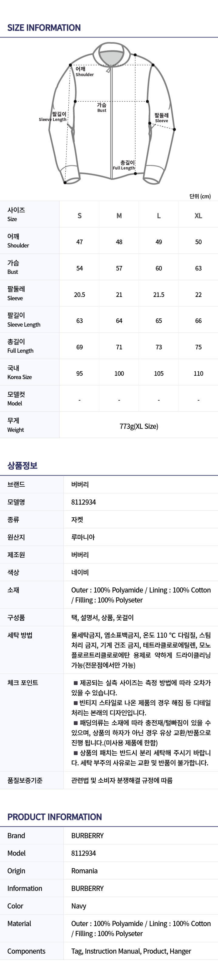Click the BURBERRY brand value
The image size is (218, 980).
[87, 835]
